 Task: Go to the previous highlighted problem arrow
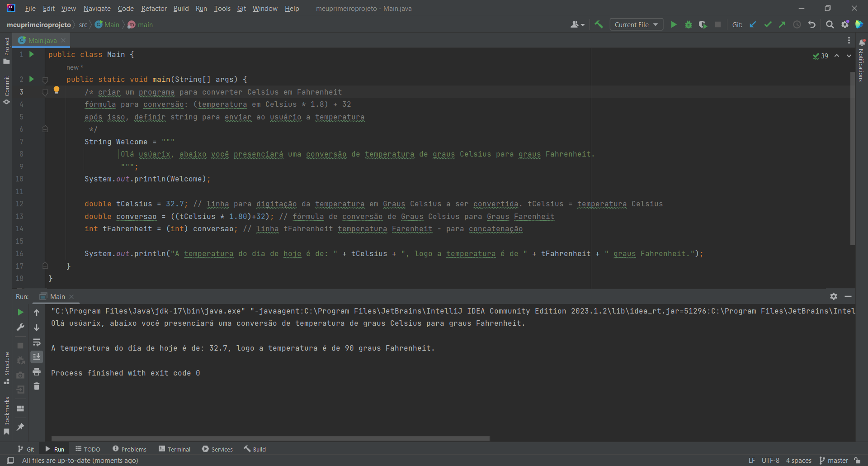coord(837,56)
